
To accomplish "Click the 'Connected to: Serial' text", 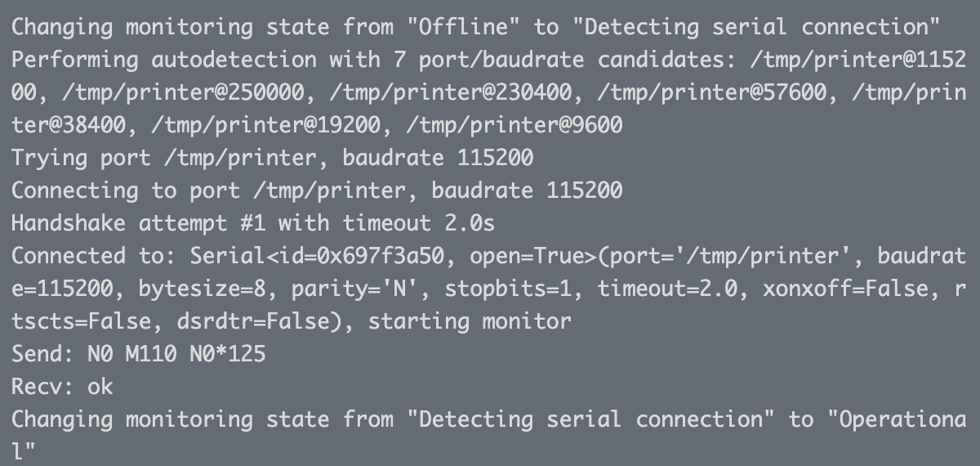I will pos(138,256).
